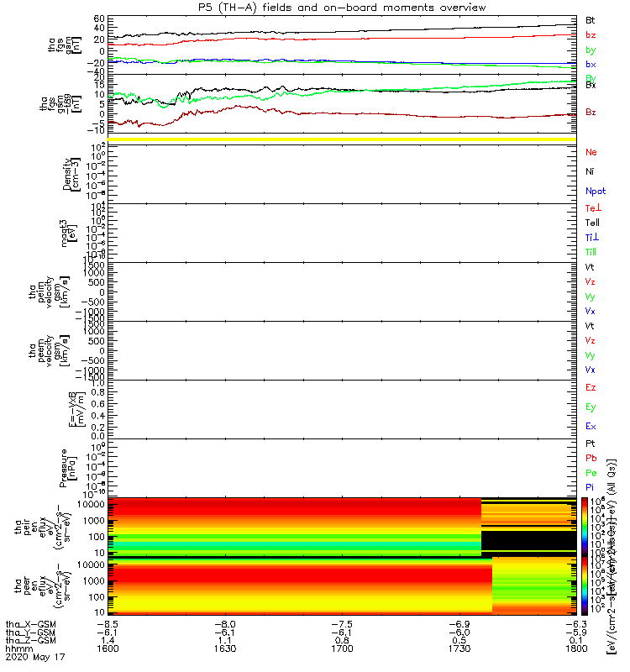Click the red Pb pressure legend label

591,458
